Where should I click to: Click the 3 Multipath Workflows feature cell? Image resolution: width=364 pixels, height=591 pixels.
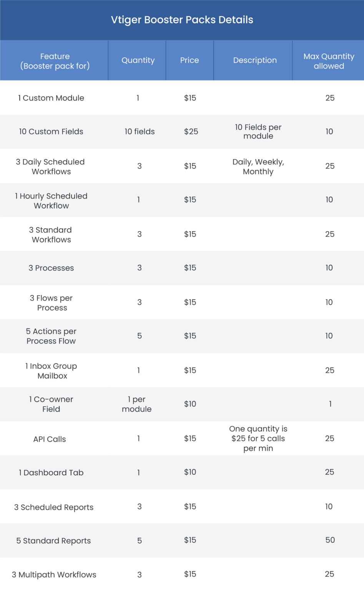click(x=54, y=575)
